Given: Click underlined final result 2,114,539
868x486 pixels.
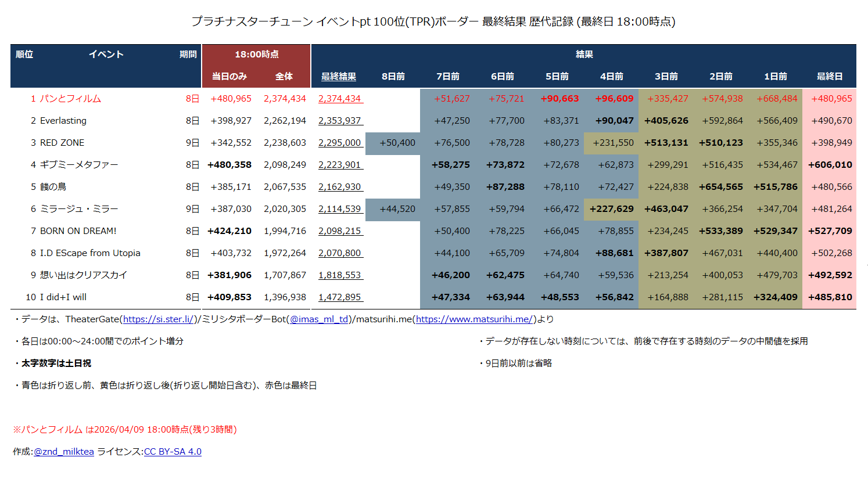Looking at the screenshot, I should coord(340,209).
